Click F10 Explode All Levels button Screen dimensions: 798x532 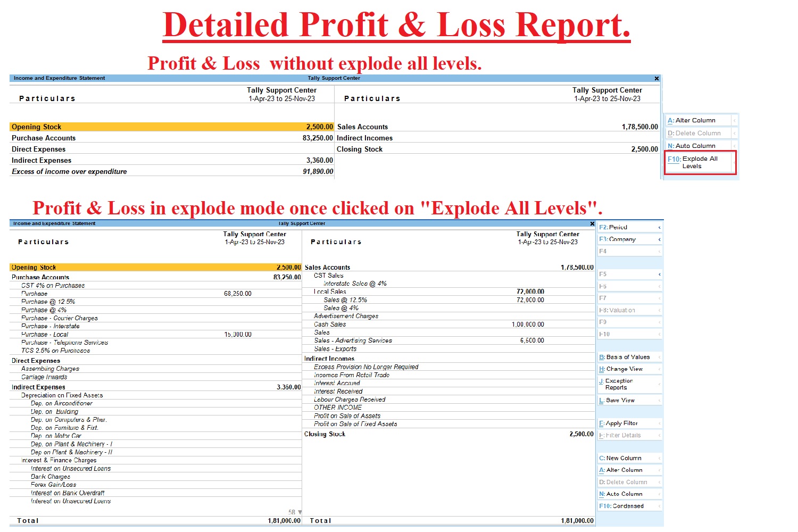click(x=700, y=162)
